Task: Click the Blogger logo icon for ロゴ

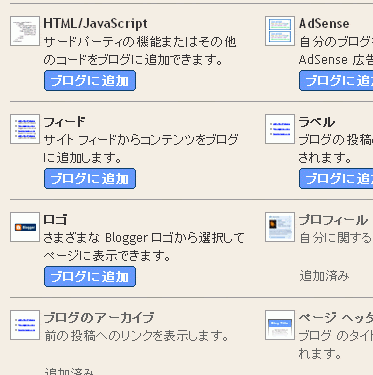Action: pyautogui.click(x=25, y=227)
